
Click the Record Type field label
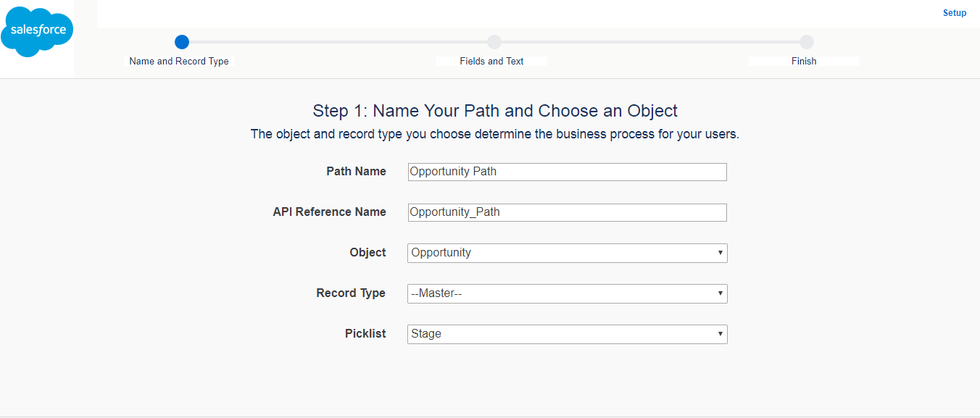(351, 293)
